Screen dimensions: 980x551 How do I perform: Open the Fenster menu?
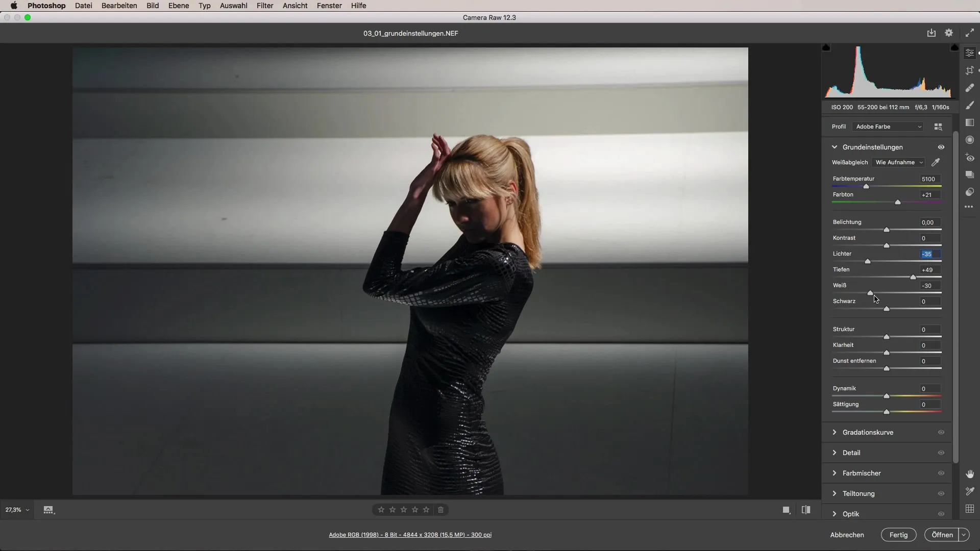point(329,6)
